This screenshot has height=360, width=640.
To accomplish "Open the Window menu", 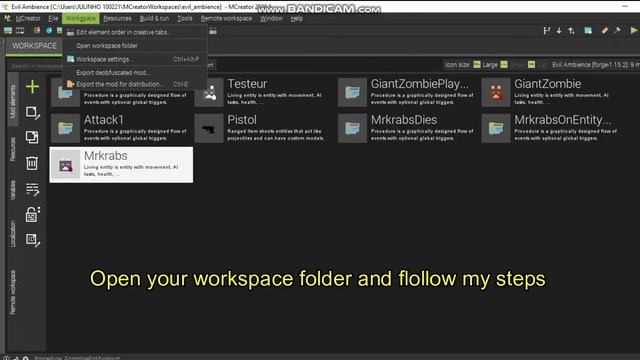I will [x=271, y=18].
